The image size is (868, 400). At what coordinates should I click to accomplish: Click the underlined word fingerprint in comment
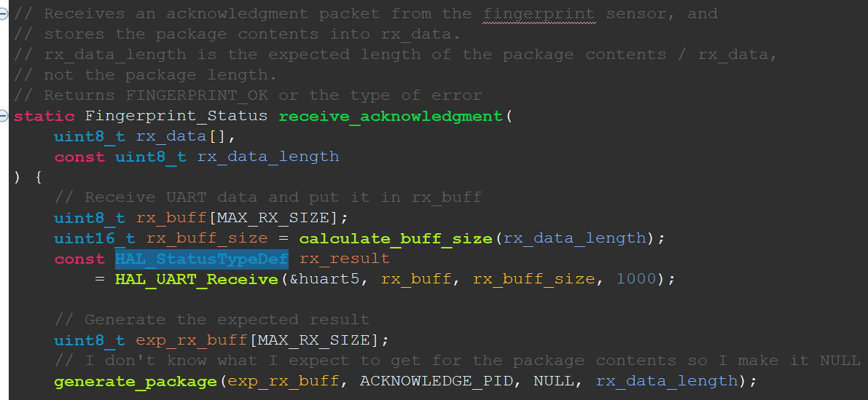tap(539, 14)
